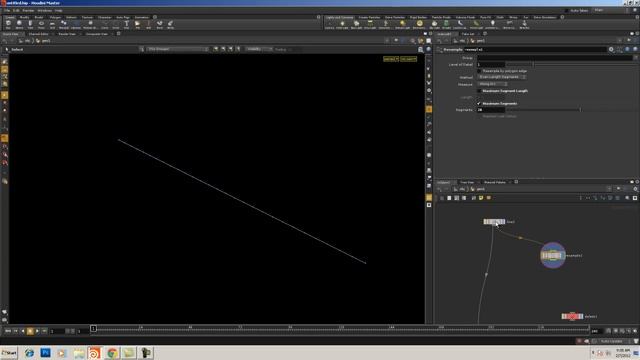Click the Area Light shelf tool
Image resolution: width=640 pixels, height=360 pixels.
click(x=370, y=24)
